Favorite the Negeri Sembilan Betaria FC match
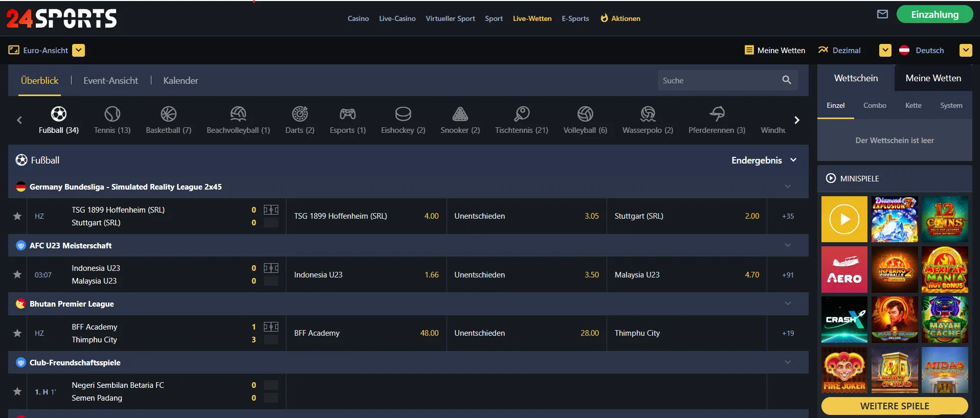Screen dimensions: 980x418 coord(17,391)
